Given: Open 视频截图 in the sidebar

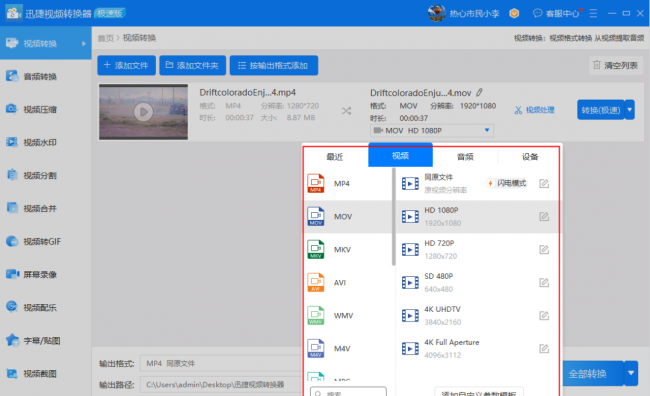Looking at the screenshot, I should coord(45,374).
